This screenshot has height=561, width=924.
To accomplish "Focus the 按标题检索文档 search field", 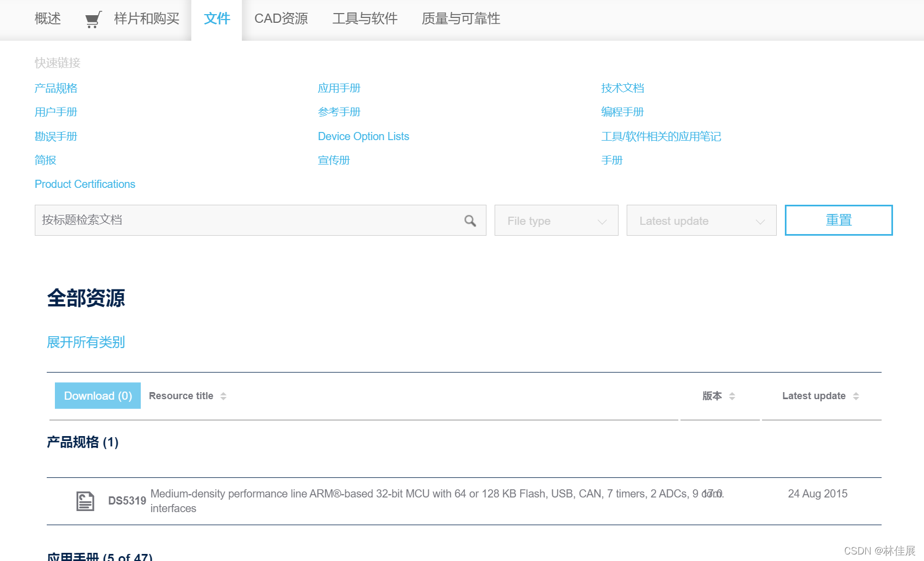I will pos(260,220).
